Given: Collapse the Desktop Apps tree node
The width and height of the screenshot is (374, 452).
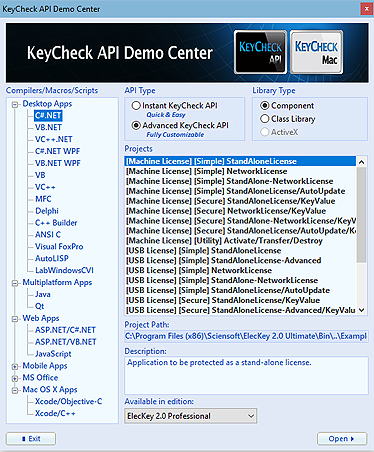Looking at the screenshot, I should click(x=15, y=105).
